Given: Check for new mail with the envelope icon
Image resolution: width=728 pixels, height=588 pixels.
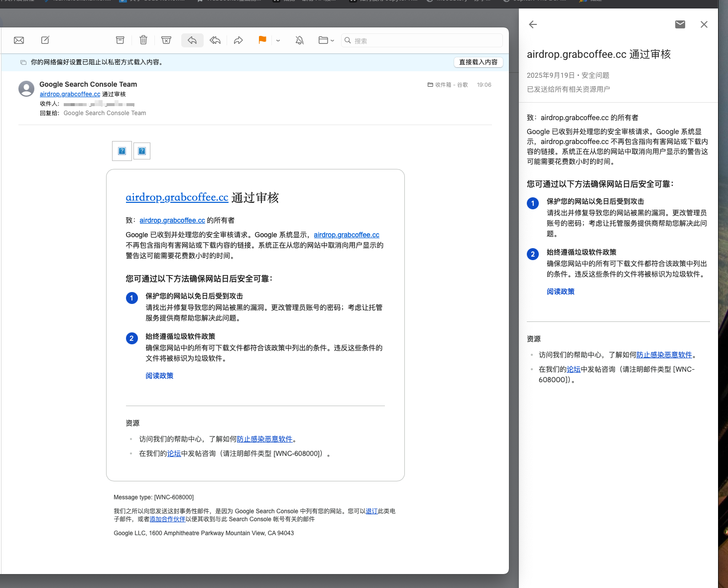Looking at the screenshot, I should click(18, 40).
